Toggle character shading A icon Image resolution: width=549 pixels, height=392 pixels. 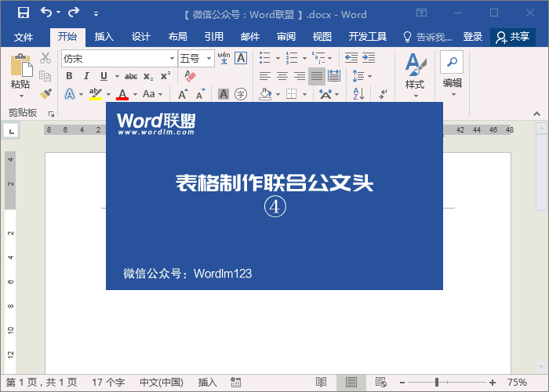[224, 94]
